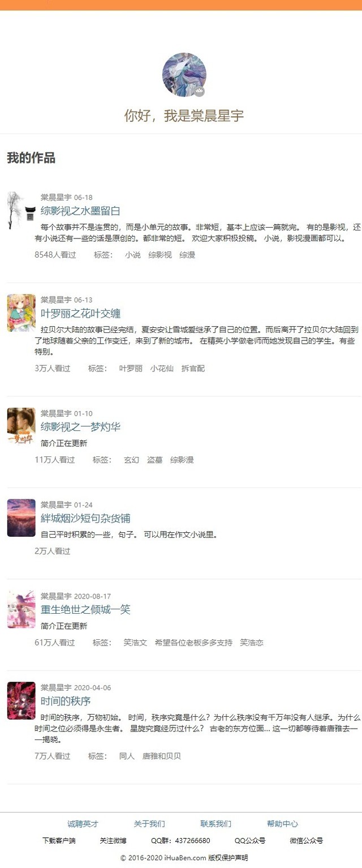Viewport: 362px width, 868px height.
Task: Select the 盗墓 tag
Action: [x=155, y=460]
